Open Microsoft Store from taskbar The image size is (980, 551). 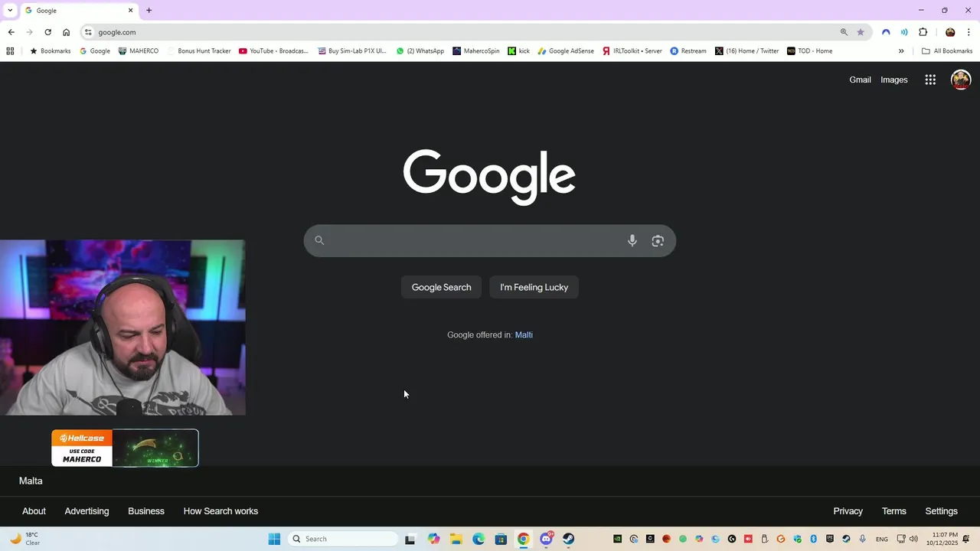[501, 539]
